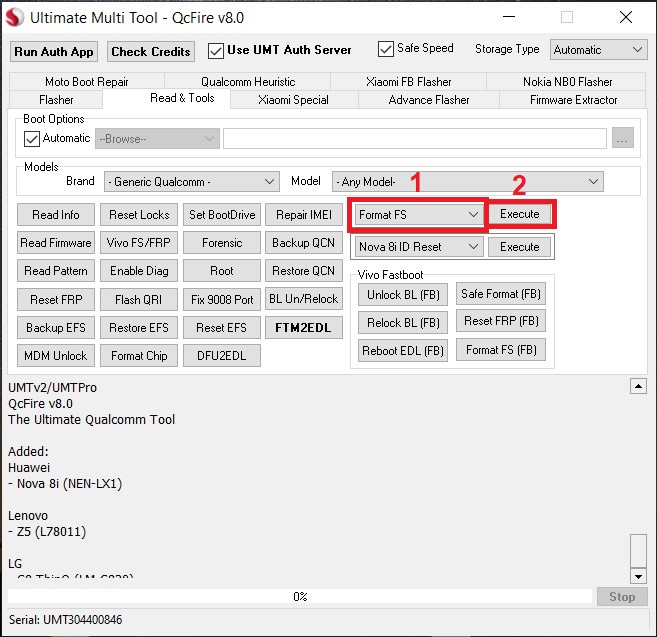This screenshot has height=637, width=657.
Task: Switch to Firmware Extractor tab
Action: coord(573,100)
